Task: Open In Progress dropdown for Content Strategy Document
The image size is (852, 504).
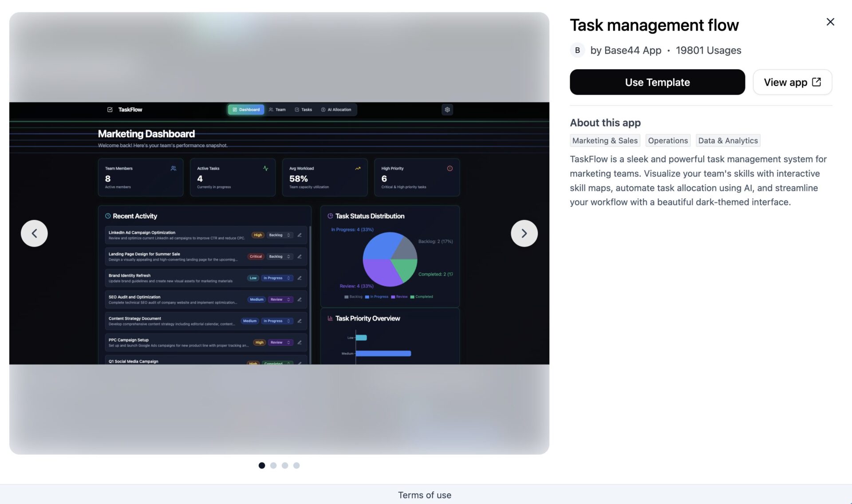Action: [277, 321]
